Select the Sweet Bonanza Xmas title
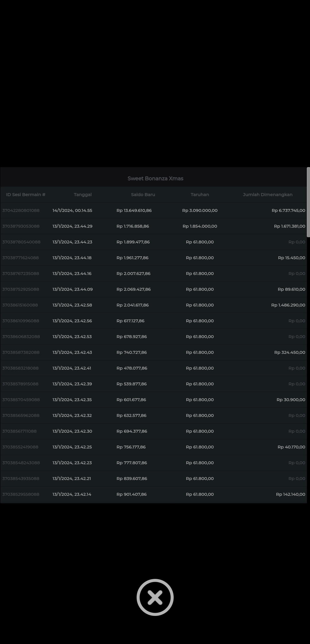 pos(155,178)
